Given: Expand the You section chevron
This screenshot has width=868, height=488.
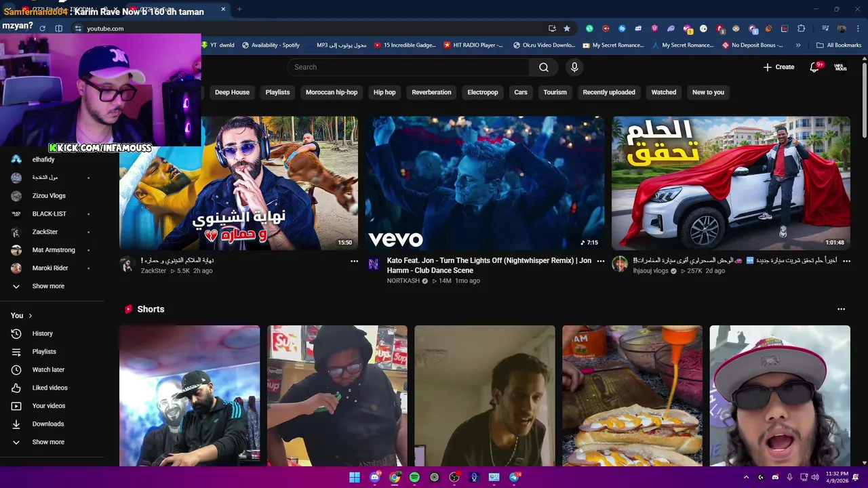Looking at the screenshot, I should point(30,316).
